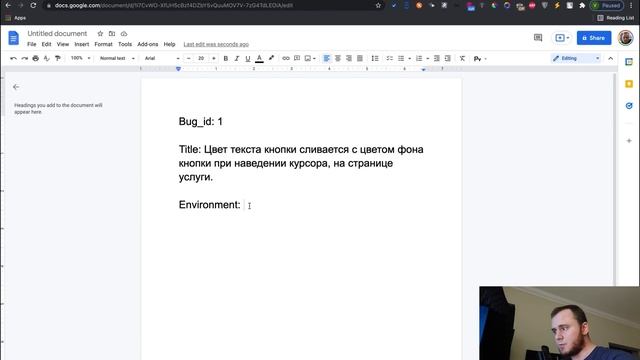Click the Get add-ons plus icon
The height and width of the screenshot is (360, 640).
click(x=629, y=141)
